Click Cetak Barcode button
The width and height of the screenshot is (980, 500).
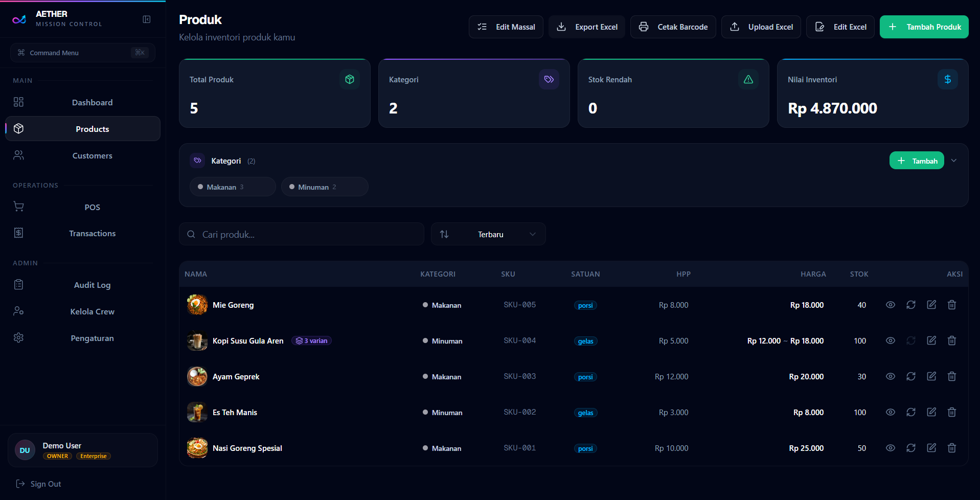673,27
